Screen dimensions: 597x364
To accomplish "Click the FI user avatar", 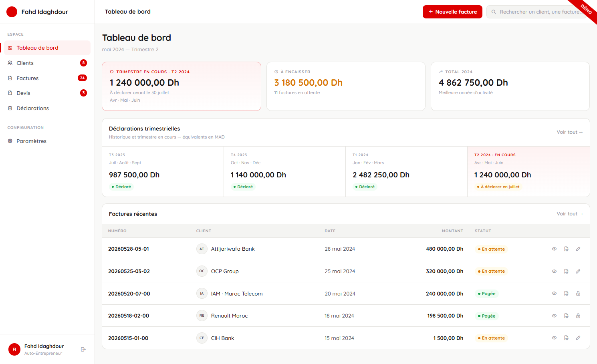I will point(14,350).
